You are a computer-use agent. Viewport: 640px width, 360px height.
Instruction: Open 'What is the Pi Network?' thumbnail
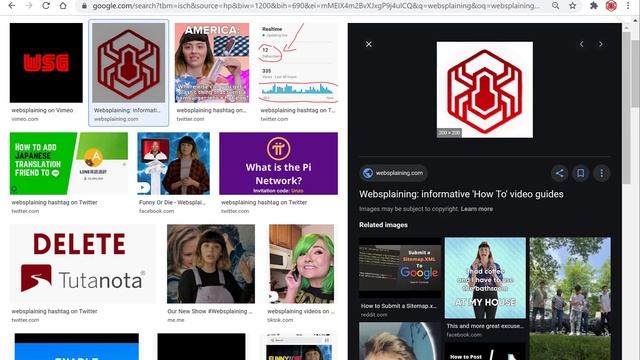pos(278,163)
